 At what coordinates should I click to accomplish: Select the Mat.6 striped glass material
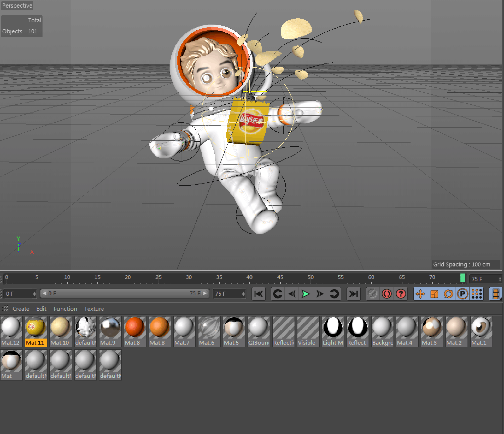[x=209, y=331]
